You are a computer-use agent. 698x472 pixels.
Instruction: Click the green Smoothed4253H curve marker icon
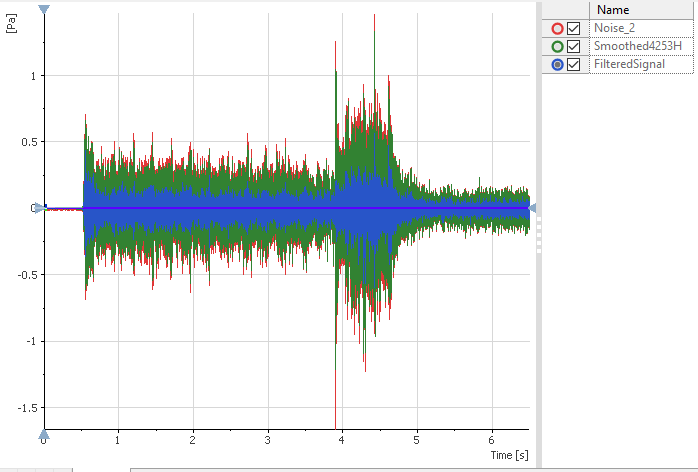557,46
